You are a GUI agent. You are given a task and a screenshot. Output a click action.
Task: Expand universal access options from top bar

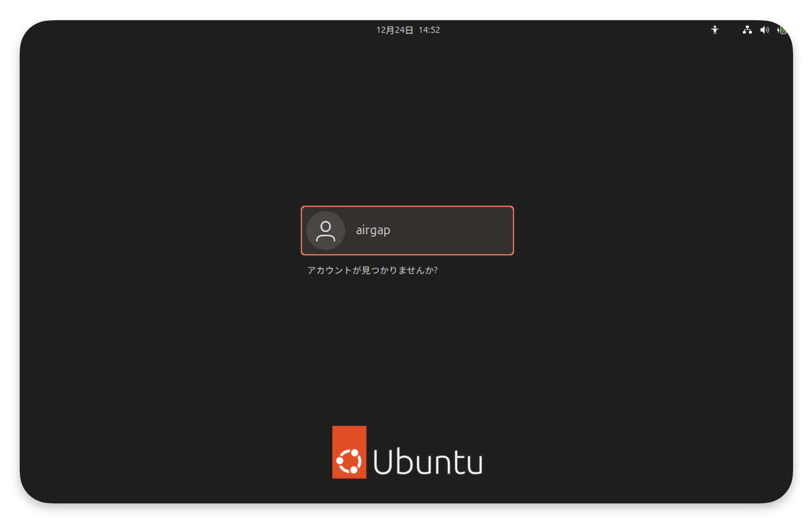pos(714,30)
